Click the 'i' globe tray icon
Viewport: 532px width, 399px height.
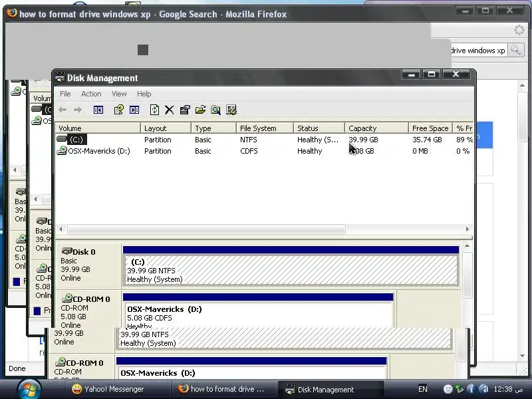pos(471,389)
